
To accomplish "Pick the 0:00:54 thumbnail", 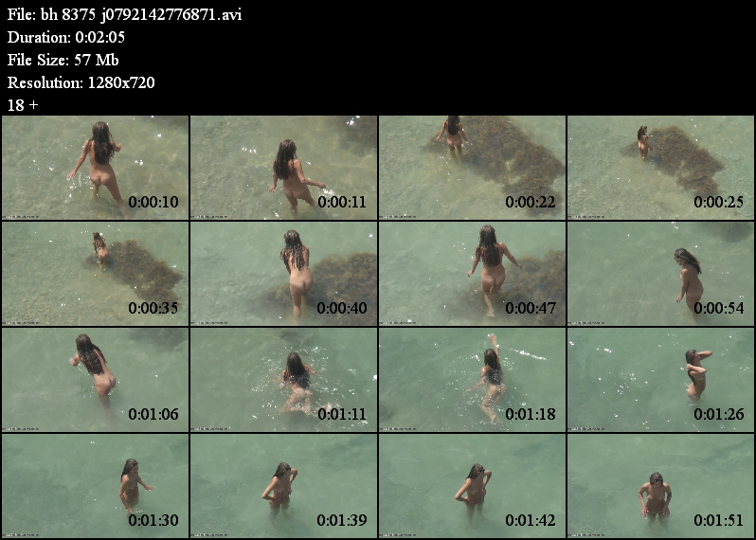I will click(x=661, y=274).
